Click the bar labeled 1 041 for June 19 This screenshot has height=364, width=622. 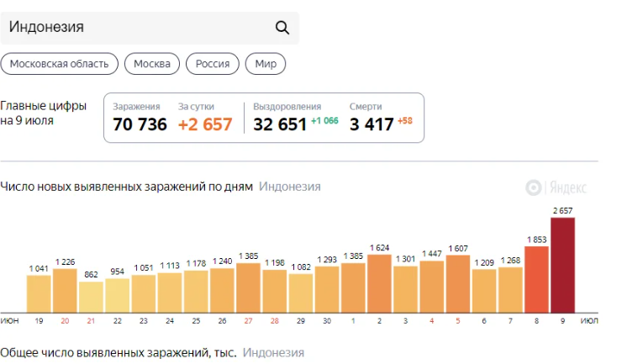point(39,294)
